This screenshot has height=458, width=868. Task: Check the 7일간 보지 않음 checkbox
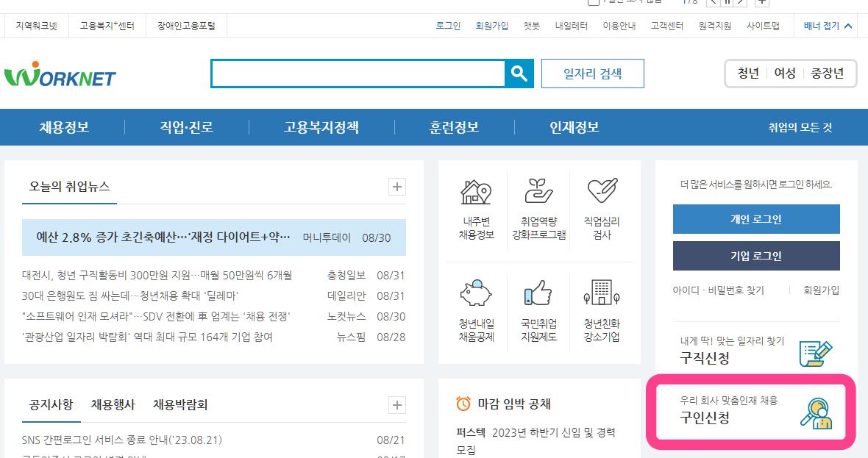pos(593,3)
